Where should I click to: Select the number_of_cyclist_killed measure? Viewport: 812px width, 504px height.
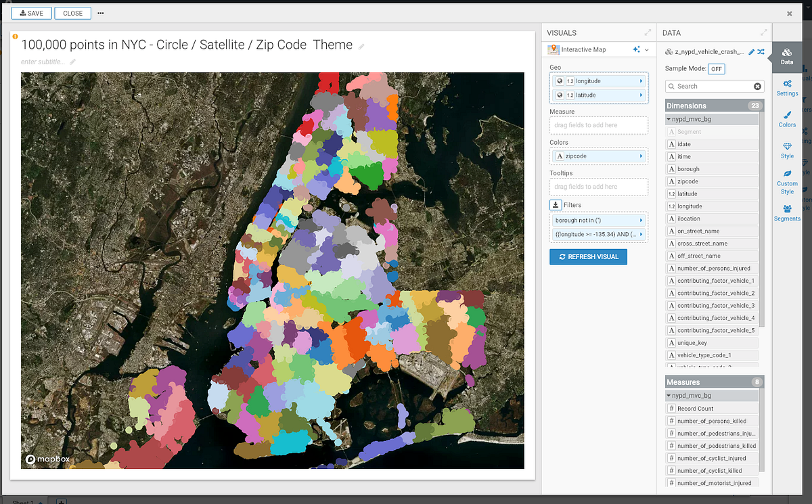712,471
